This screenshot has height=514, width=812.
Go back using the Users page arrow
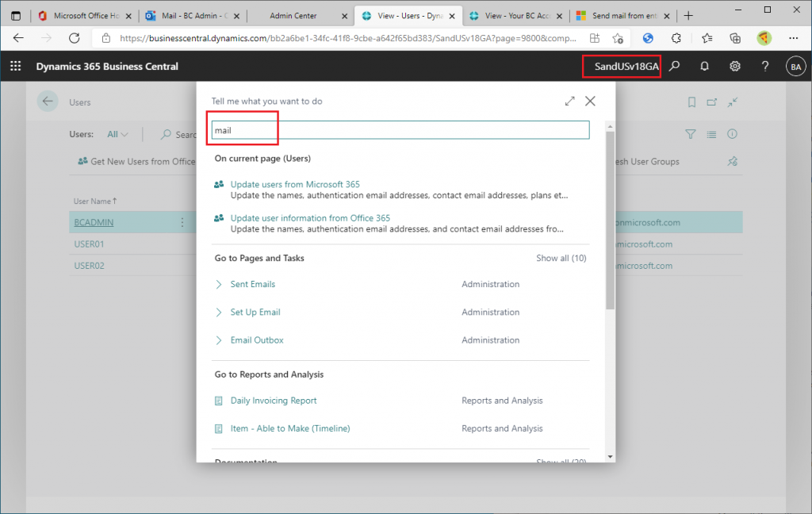coord(48,102)
